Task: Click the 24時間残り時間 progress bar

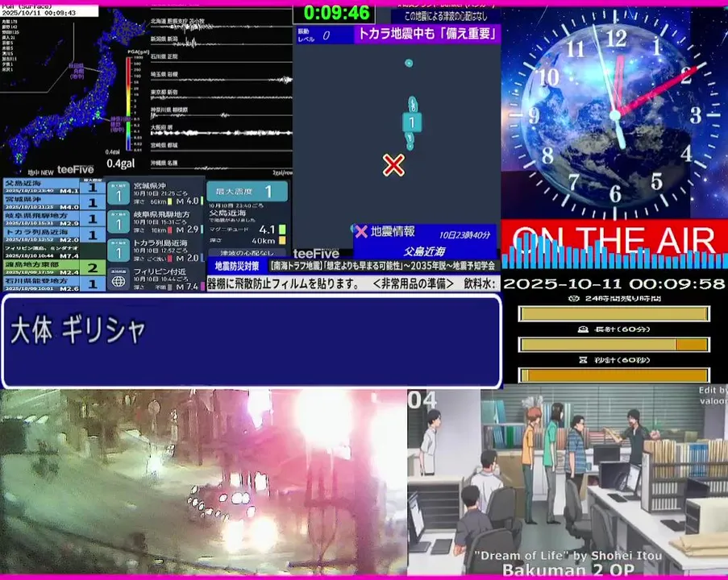Action: click(614, 314)
